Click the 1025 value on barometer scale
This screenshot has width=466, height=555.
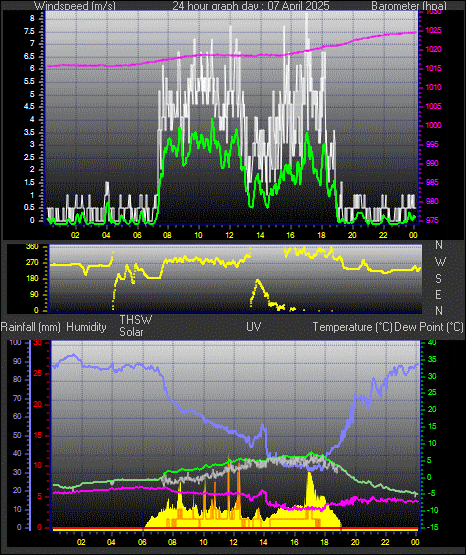(x=433, y=31)
